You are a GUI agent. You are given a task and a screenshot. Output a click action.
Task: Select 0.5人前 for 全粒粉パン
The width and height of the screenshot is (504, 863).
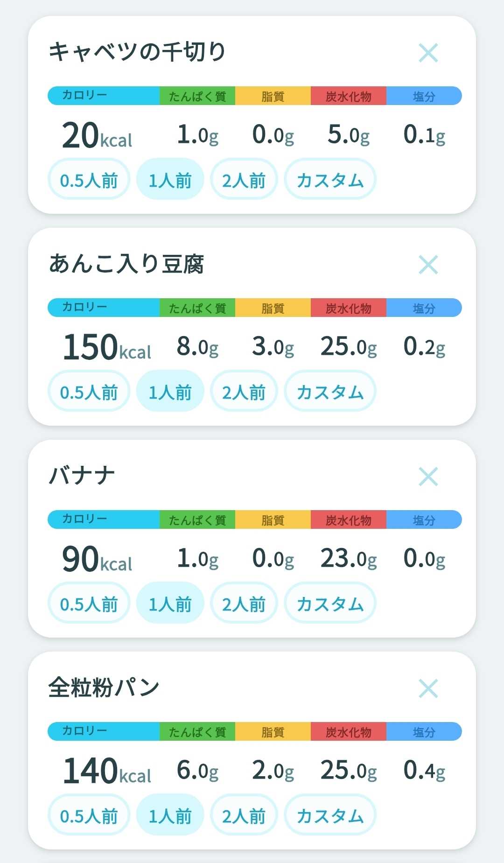tap(89, 815)
